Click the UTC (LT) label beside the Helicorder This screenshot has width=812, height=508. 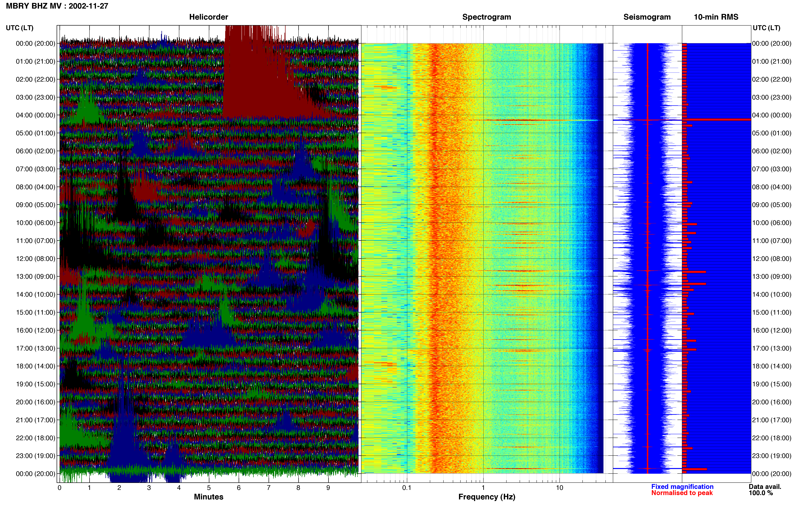point(20,28)
